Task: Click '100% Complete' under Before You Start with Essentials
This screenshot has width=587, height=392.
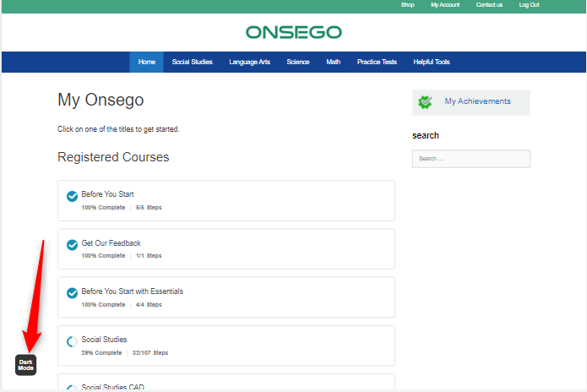Action: tap(103, 305)
